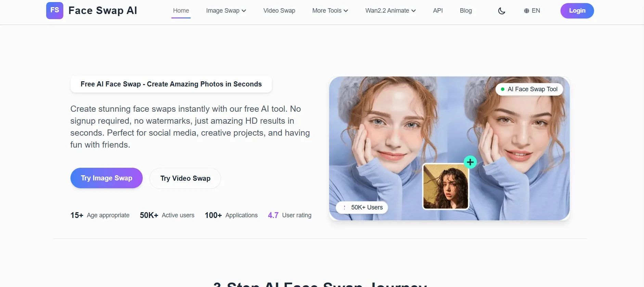Click the 50K+ Users badge
Image resolution: width=644 pixels, height=287 pixels.
pyautogui.click(x=362, y=207)
